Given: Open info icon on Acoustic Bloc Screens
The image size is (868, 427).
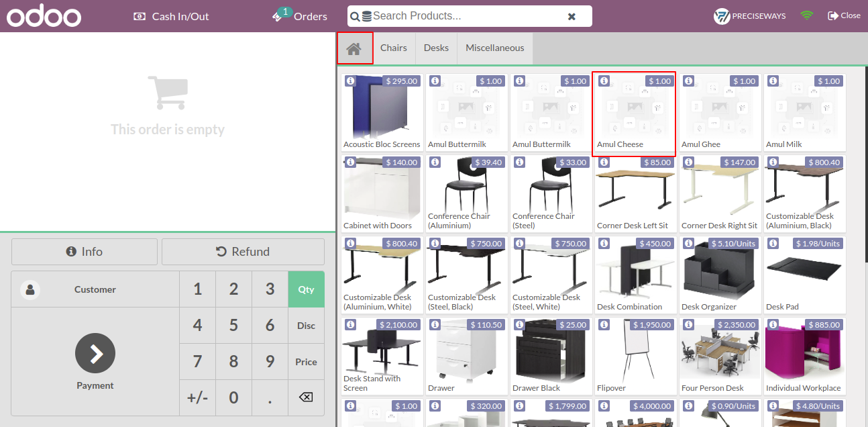Looking at the screenshot, I should click(x=350, y=81).
